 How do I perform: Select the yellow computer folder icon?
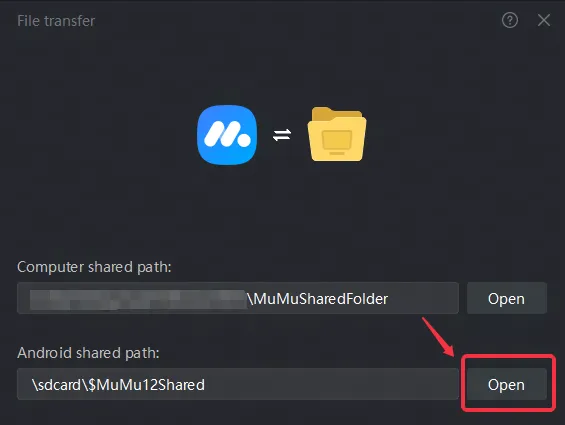point(337,134)
